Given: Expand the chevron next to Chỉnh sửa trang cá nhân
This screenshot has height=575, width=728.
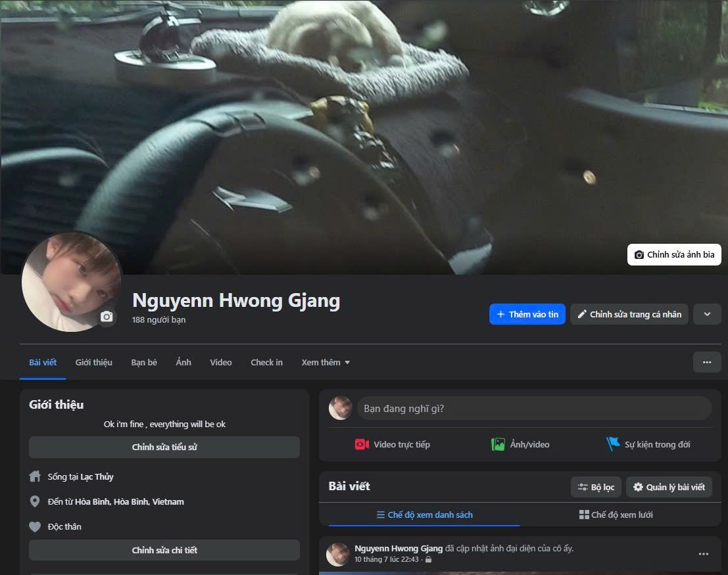Looking at the screenshot, I should [x=707, y=314].
